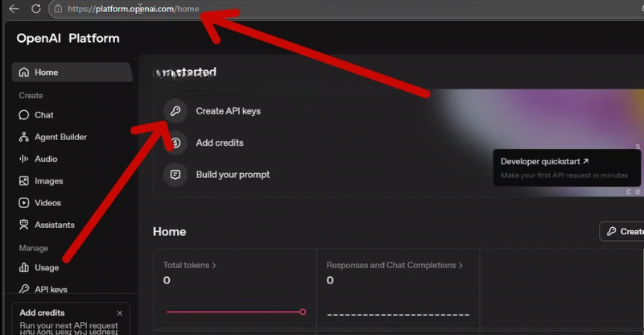The image size is (644, 335).
Task: Click the Home house icon in the sidebar
Action: pos(24,72)
